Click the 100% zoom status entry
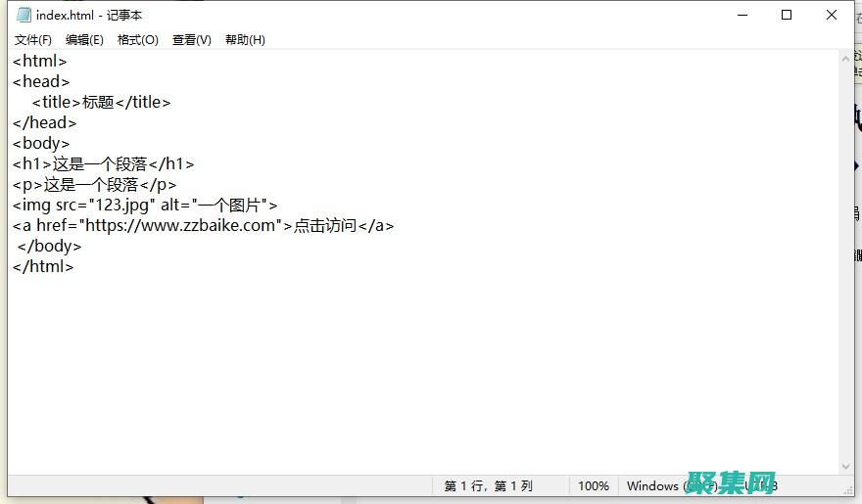This screenshot has height=504, width=862. [594, 485]
